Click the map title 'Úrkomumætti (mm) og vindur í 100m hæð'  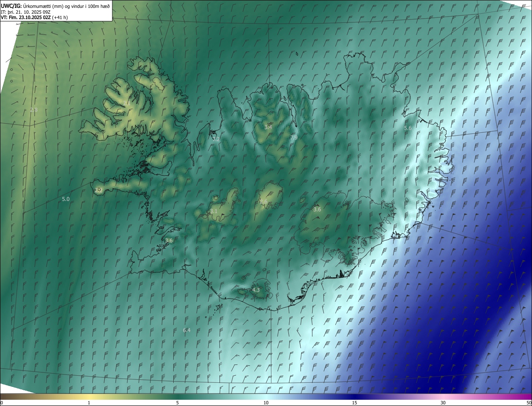pyautogui.click(x=66, y=6)
